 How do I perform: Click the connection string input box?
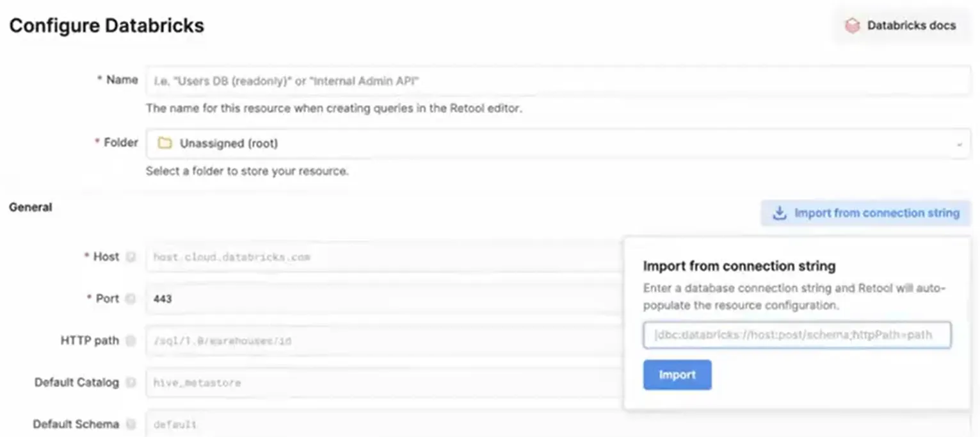click(797, 334)
